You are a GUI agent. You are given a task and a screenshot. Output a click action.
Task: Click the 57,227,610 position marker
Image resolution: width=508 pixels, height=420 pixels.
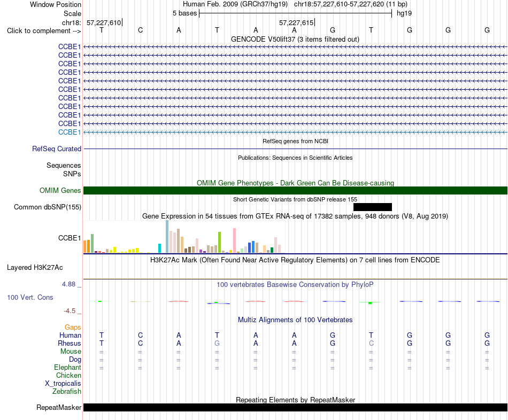click(104, 22)
